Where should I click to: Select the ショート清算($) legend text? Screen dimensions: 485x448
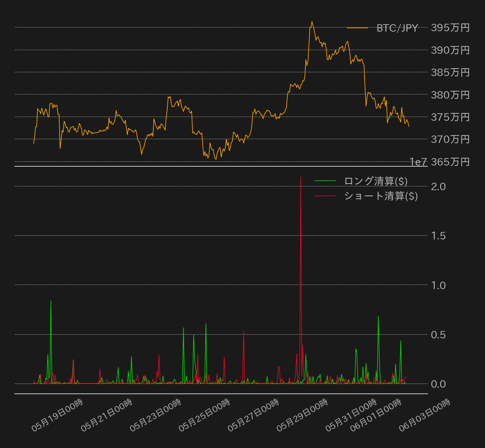point(381,196)
